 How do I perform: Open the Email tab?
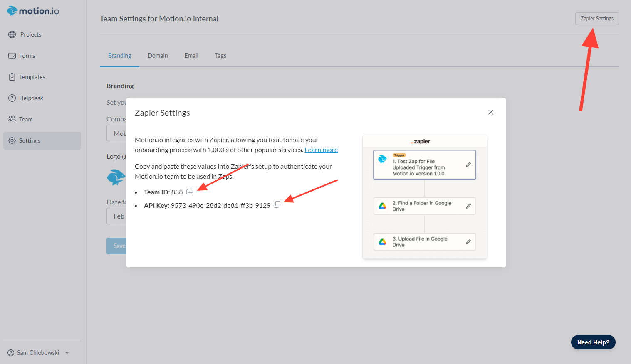[x=191, y=56]
